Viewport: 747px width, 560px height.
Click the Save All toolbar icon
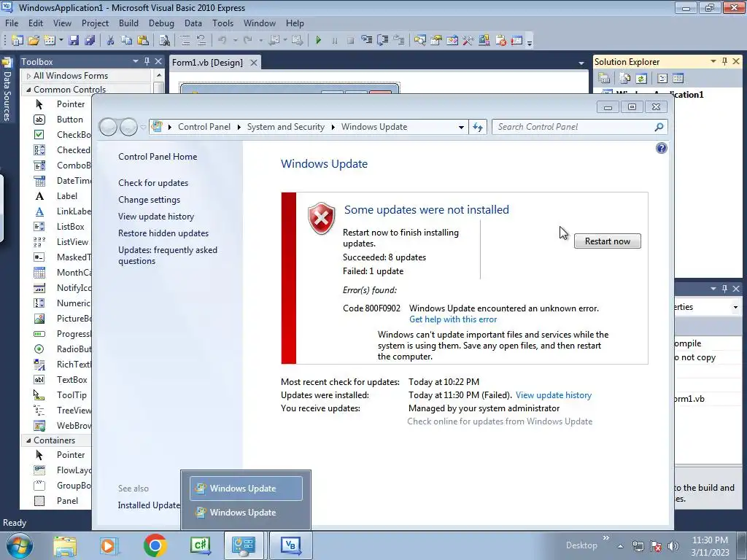[90, 41]
